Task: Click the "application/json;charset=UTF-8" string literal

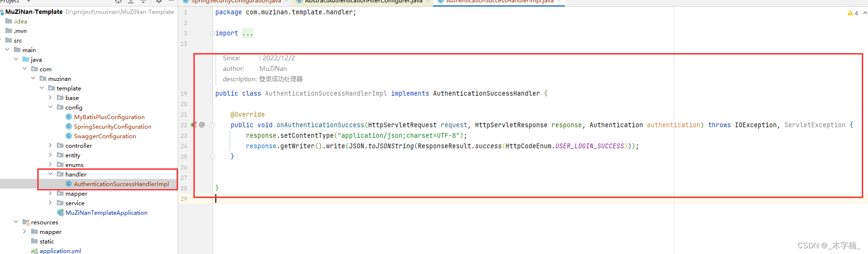Action: [399, 135]
